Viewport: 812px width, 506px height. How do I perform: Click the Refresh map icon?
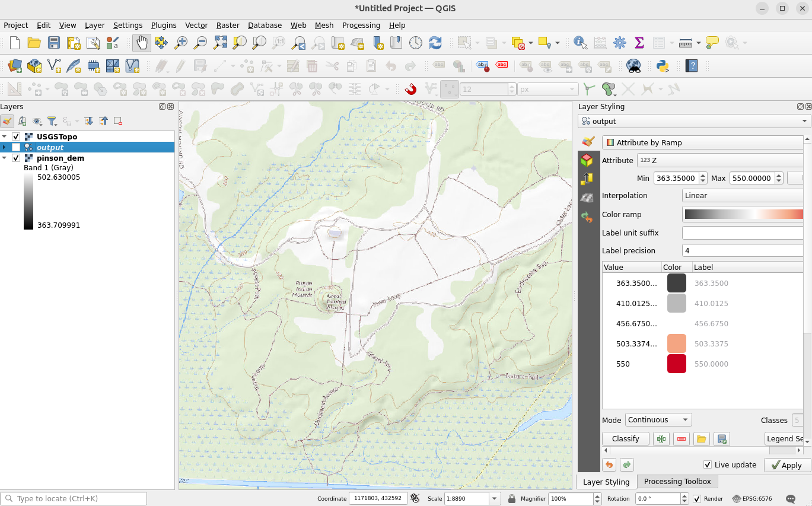coord(435,43)
